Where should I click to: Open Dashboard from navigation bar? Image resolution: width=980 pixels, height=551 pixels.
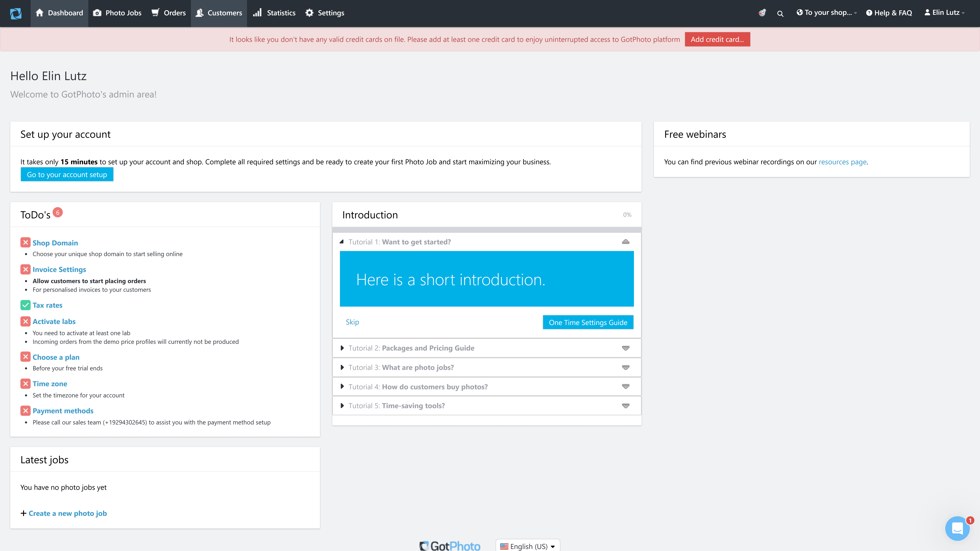pos(59,13)
